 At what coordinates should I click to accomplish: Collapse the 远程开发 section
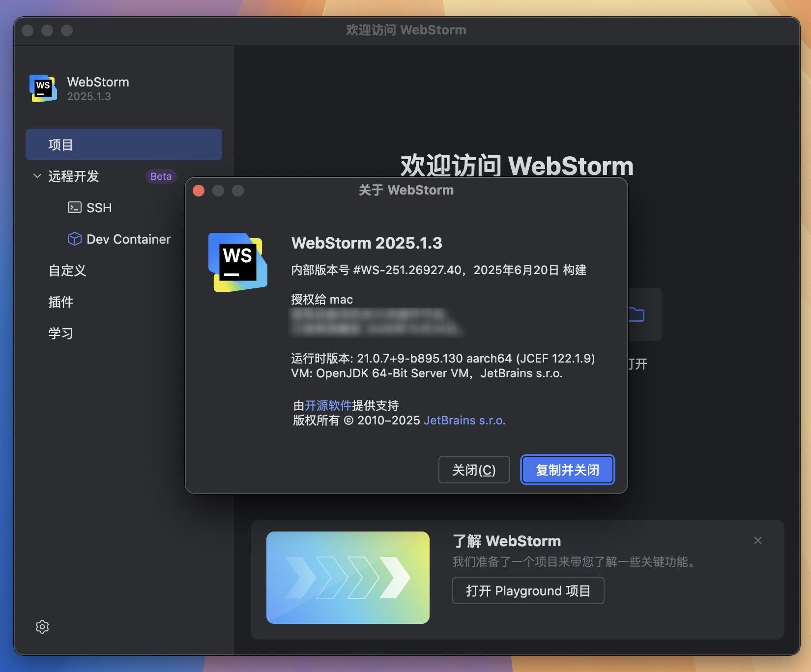tap(37, 176)
